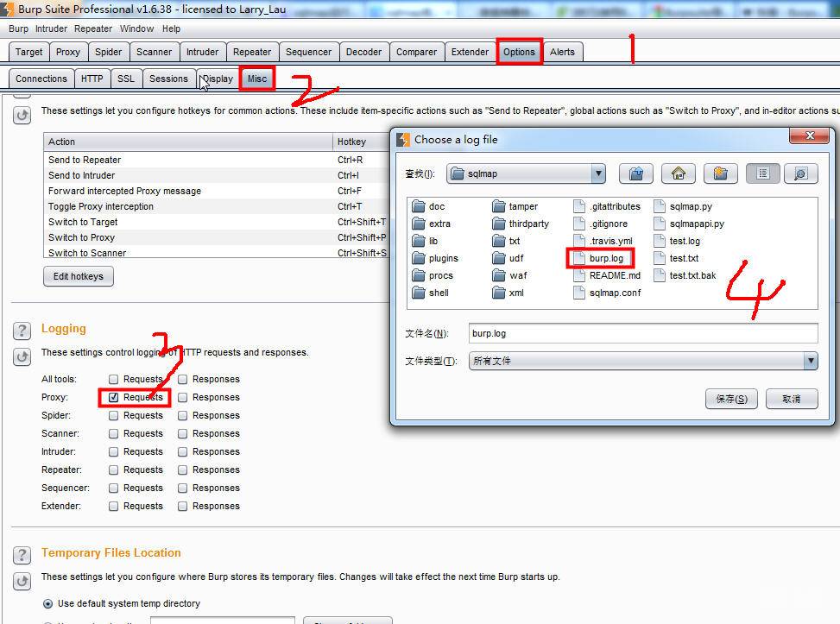The image size is (840, 624).
Task: Open the xml folder
Action: pyautogui.click(x=508, y=293)
